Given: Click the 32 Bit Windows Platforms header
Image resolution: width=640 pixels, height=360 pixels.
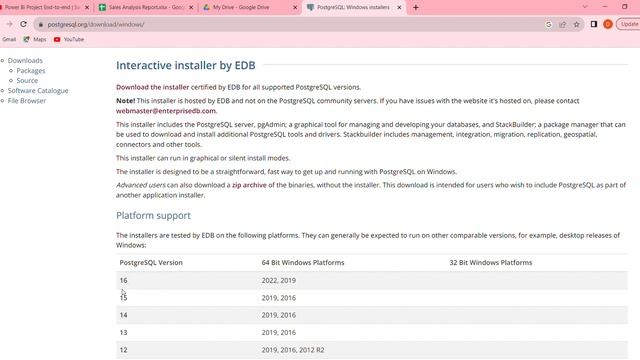Looking at the screenshot, I should (491, 262).
